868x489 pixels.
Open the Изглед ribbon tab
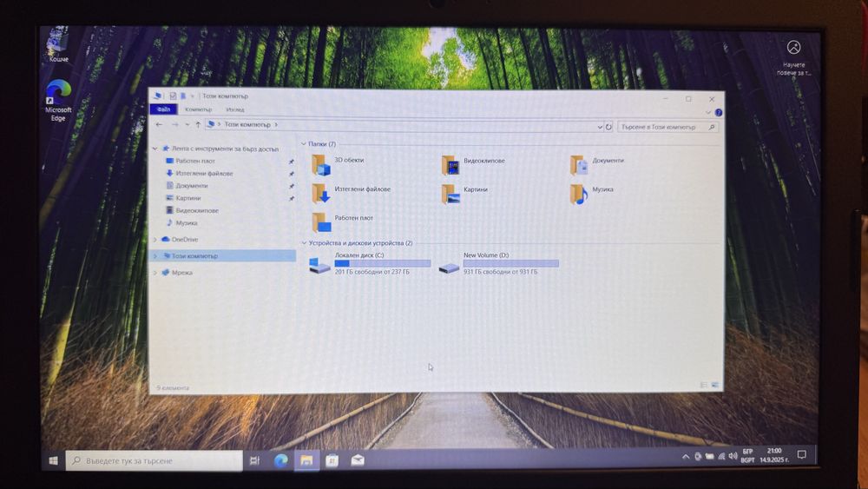pos(234,109)
